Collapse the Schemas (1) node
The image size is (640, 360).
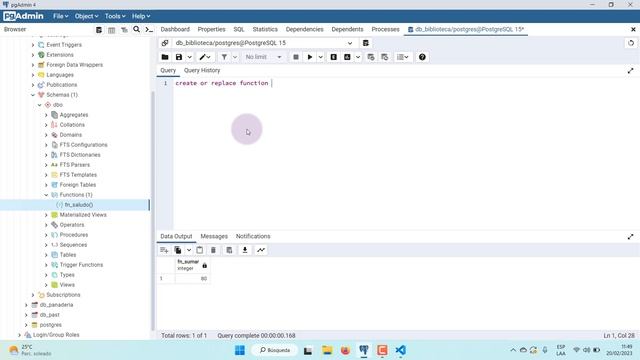(33, 95)
